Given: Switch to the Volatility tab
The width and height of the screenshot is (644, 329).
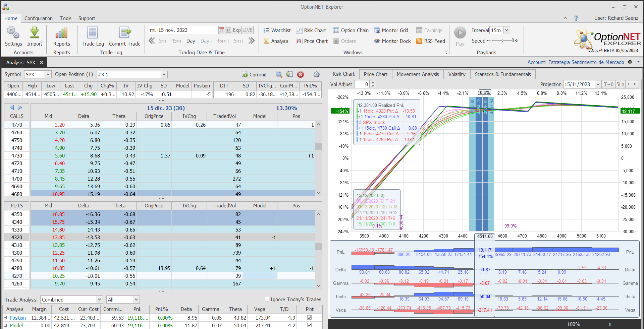Looking at the screenshot, I should 457,74.
